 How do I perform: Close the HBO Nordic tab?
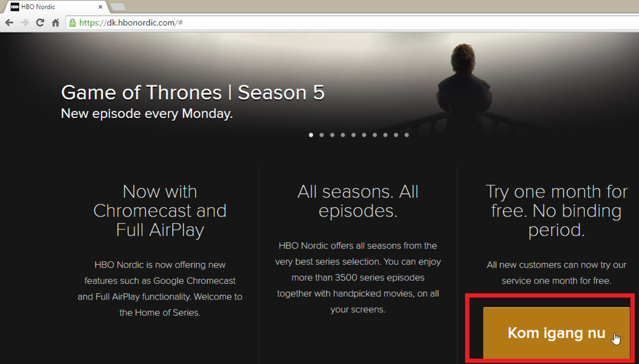pyautogui.click(x=100, y=7)
